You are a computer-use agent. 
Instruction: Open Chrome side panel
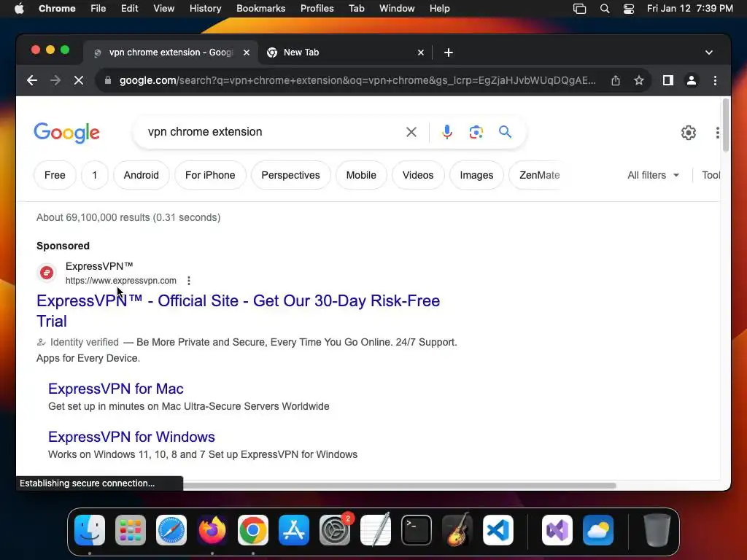[x=668, y=80]
